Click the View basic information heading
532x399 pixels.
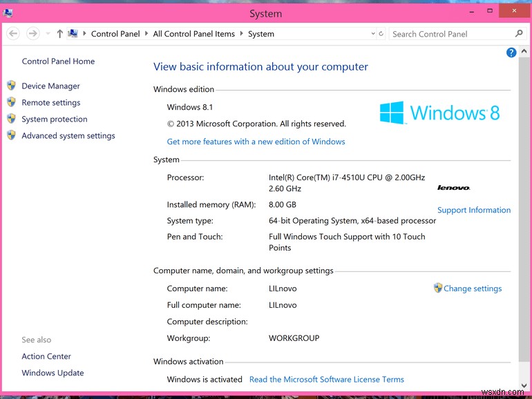pos(260,67)
